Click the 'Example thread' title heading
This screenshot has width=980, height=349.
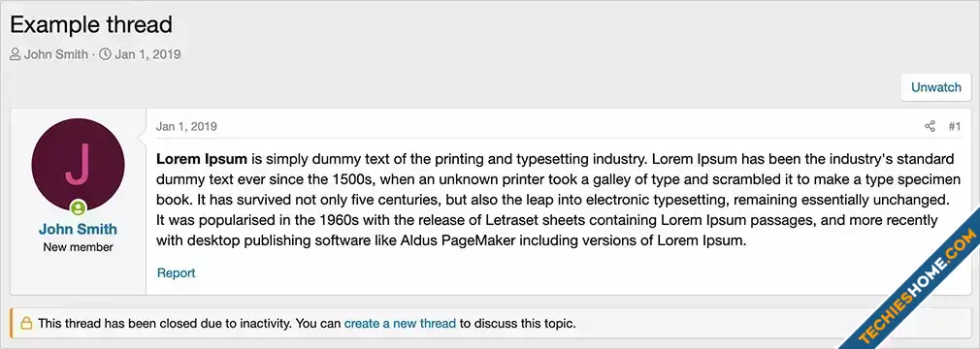[91, 25]
